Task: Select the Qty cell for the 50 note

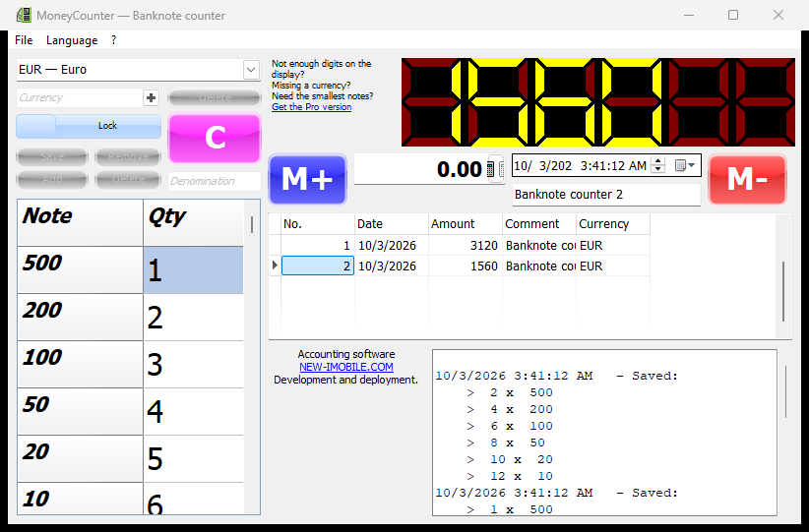Action: pyautogui.click(x=193, y=411)
